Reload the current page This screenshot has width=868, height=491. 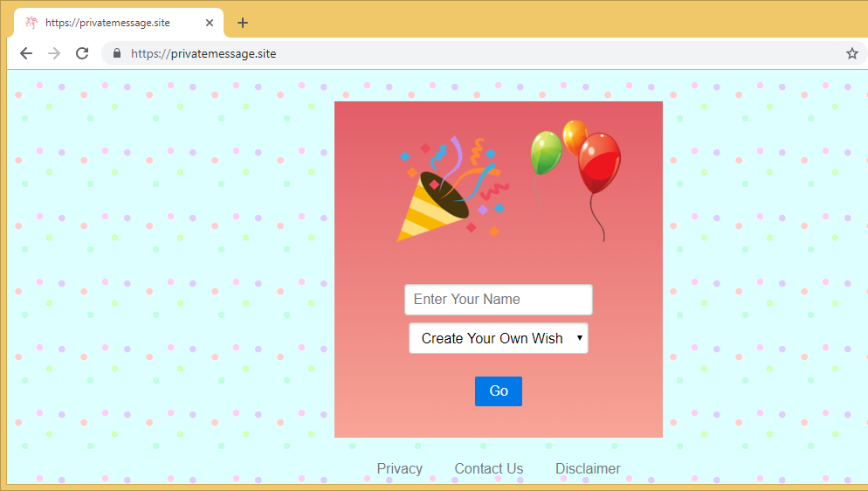pyautogui.click(x=82, y=53)
